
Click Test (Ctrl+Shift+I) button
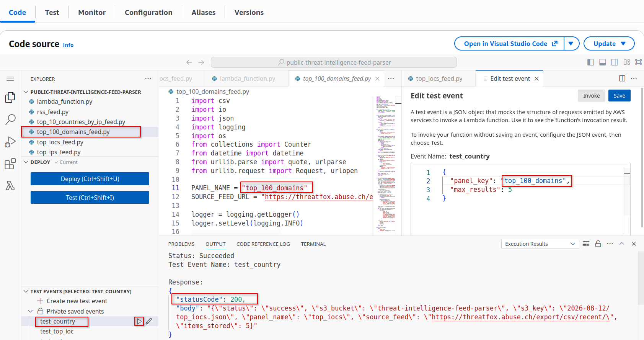[x=90, y=198]
